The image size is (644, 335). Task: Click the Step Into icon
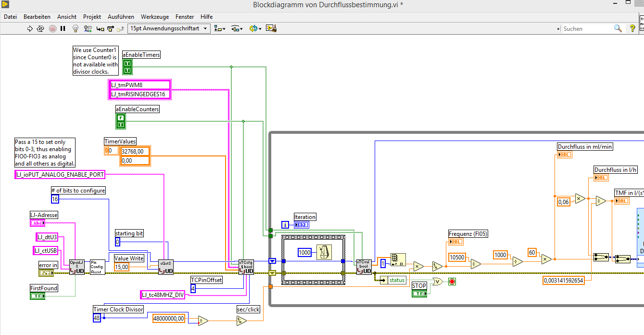(x=100, y=29)
